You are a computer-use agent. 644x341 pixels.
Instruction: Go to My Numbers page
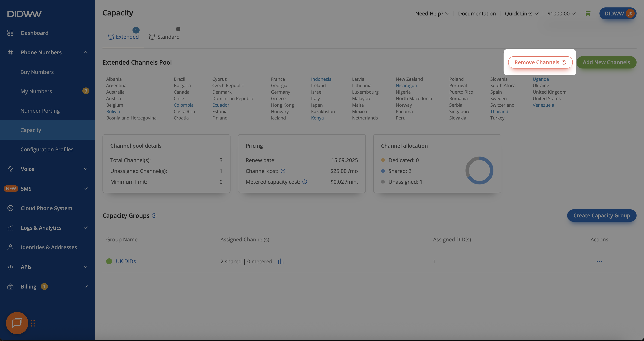click(36, 91)
